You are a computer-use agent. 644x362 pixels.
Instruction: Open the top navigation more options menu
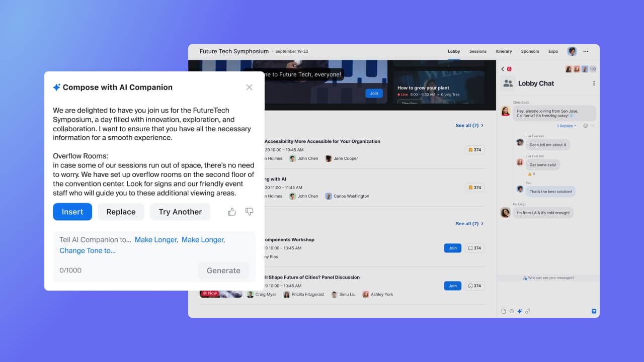click(x=586, y=51)
